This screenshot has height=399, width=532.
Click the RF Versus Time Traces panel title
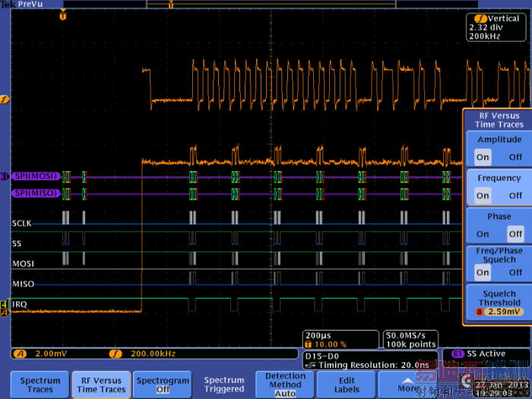(499, 120)
